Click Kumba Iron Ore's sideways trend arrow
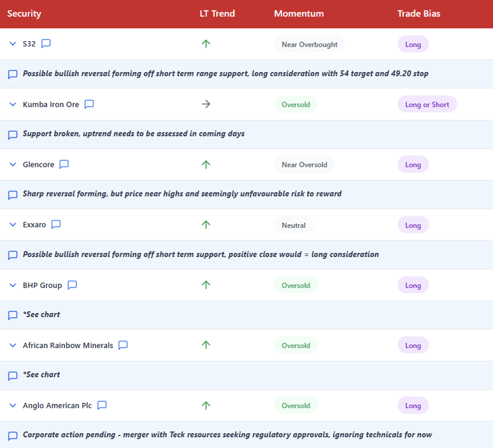The height and width of the screenshot is (448, 493). coord(206,104)
